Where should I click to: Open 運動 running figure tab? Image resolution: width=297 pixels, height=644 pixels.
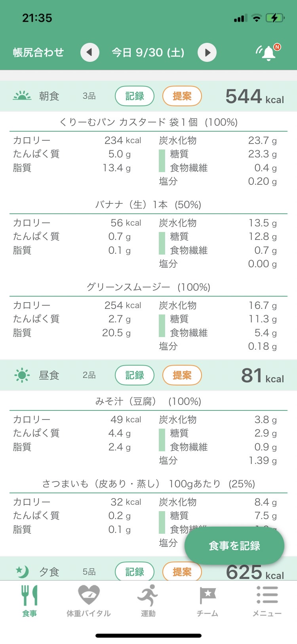point(148,601)
